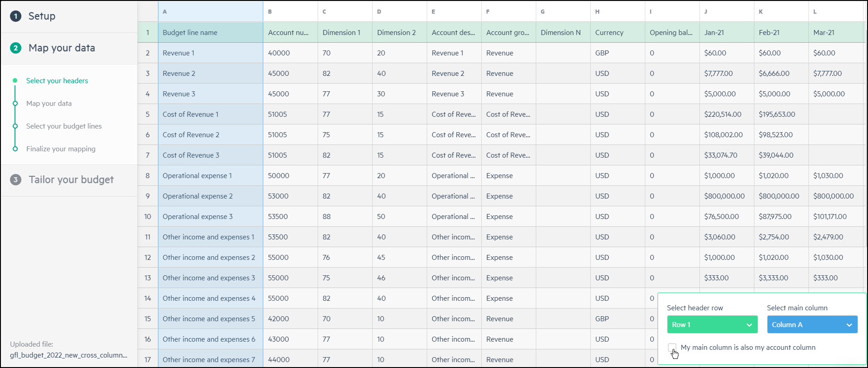Open the Map your data step
This screenshot has width=868, height=368.
[69, 48]
